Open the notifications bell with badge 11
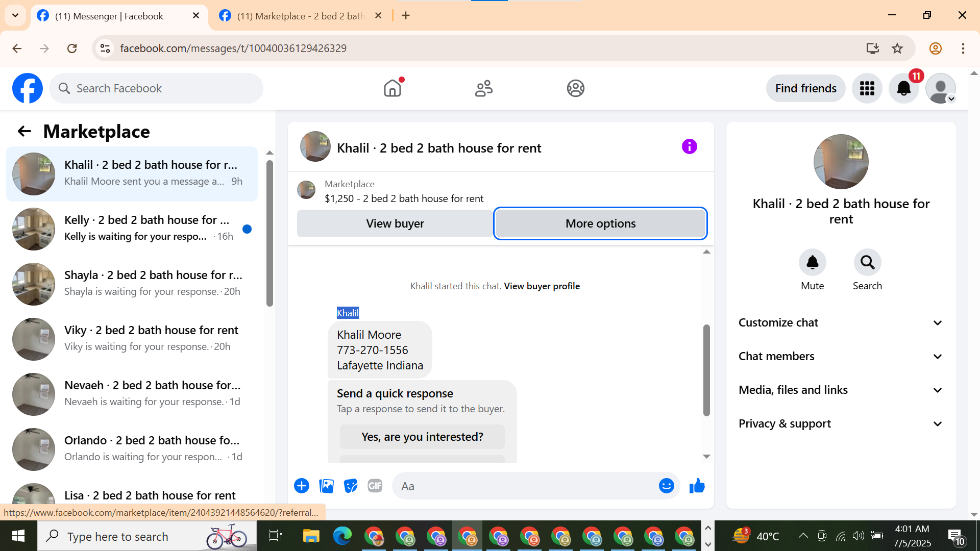Image resolution: width=980 pixels, height=551 pixels. (x=903, y=88)
